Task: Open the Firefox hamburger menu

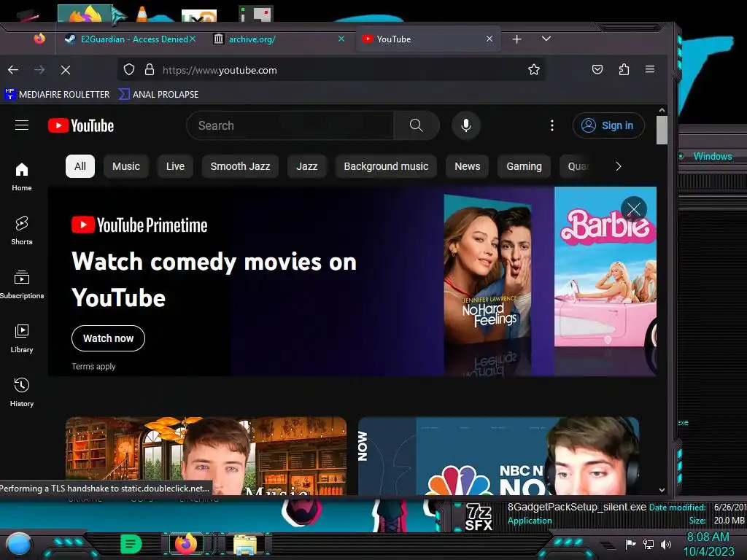Action: point(650,69)
